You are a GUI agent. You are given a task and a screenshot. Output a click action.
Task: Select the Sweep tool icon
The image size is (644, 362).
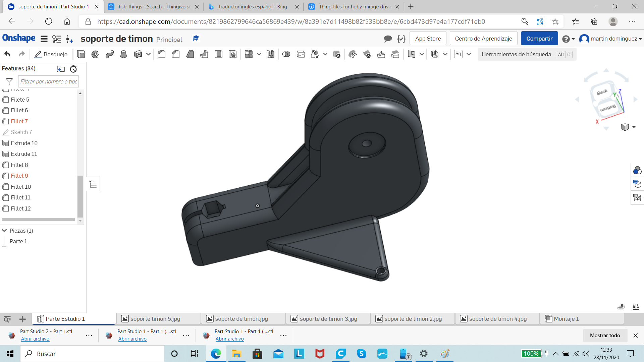tap(110, 54)
